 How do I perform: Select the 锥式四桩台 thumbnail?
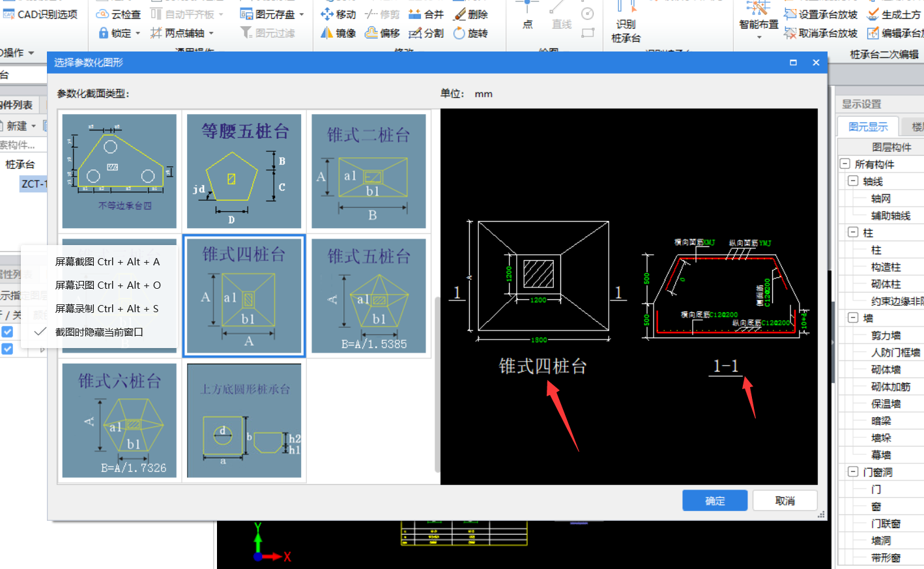(244, 296)
